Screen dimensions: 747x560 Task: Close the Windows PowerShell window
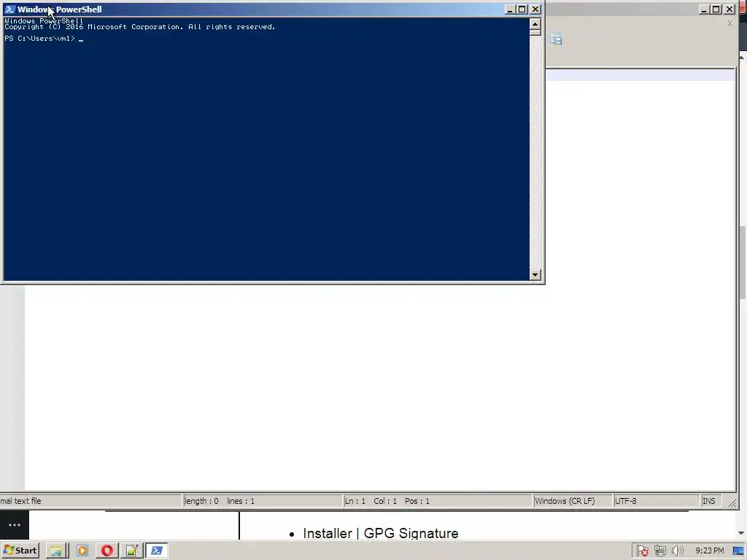[x=535, y=9]
